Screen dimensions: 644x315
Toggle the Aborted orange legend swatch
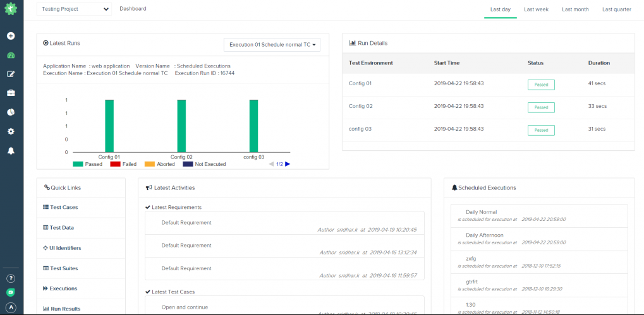tap(150, 164)
